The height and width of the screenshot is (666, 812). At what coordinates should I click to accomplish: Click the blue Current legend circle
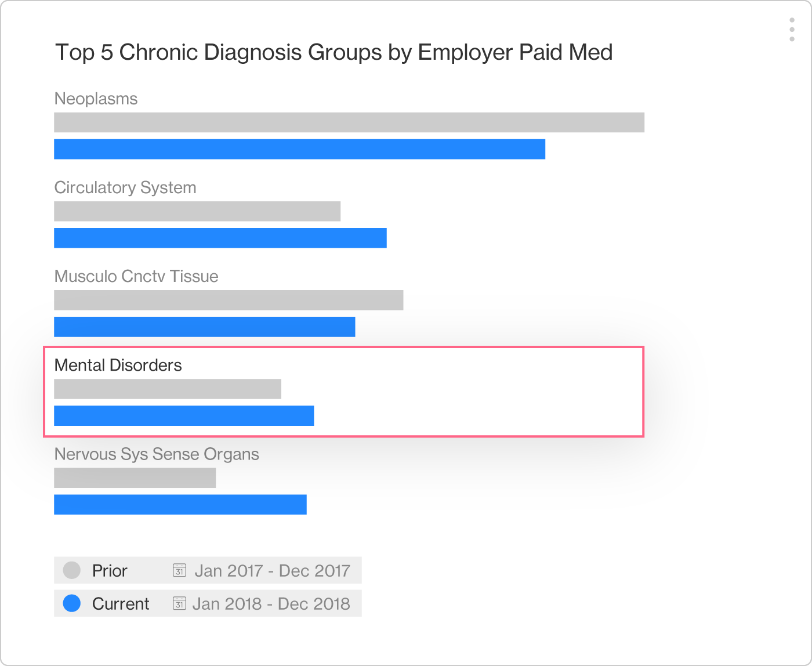click(x=71, y=603)
